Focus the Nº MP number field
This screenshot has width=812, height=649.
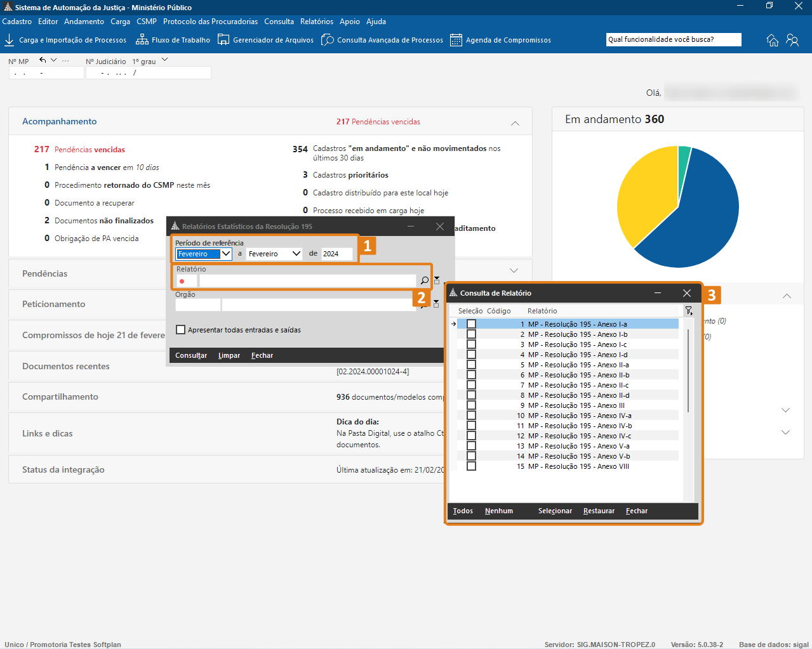(46, 73)
